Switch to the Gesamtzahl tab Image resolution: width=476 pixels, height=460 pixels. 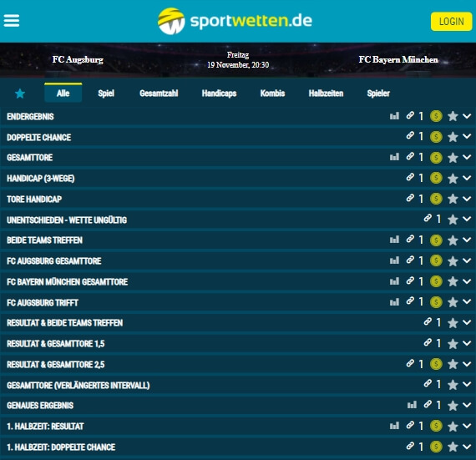(159, 94)
